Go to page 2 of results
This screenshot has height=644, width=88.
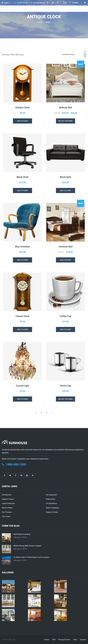click(x=41, y=413)
